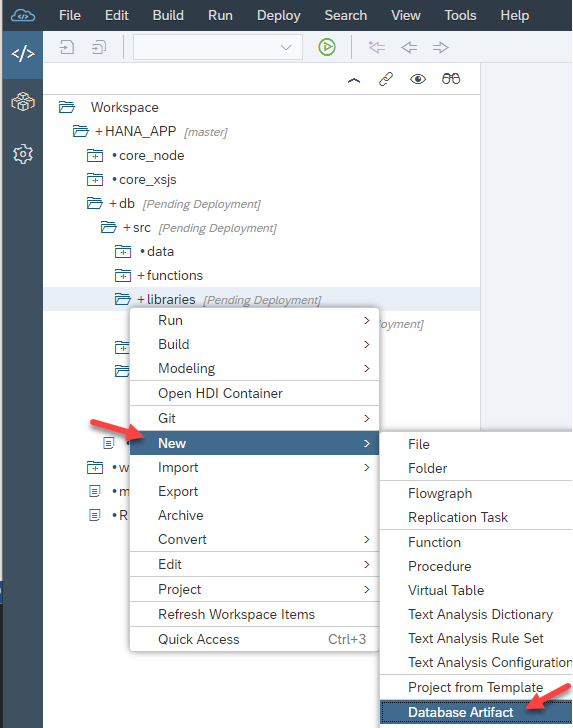Select the functions folder in tree

pos(175,275)
